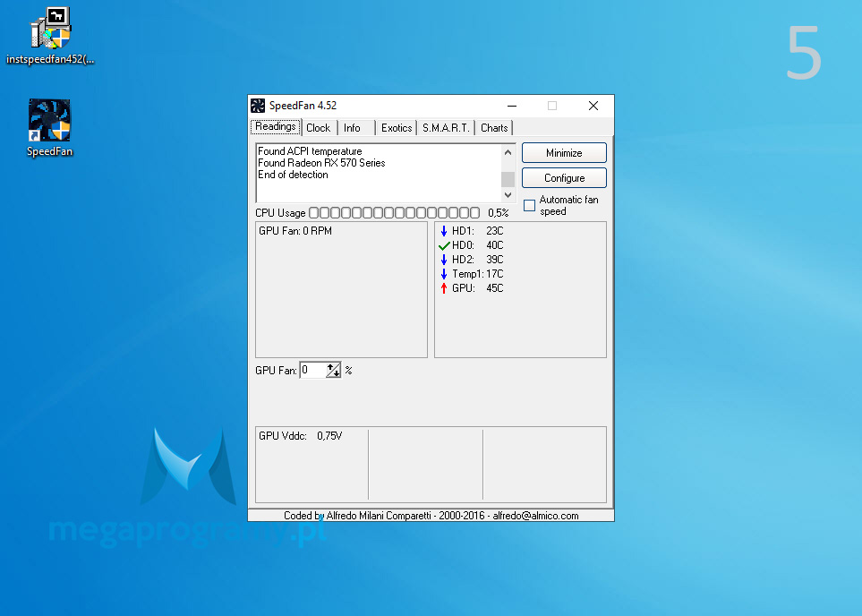
Task: Click the alfredo@almico.com status bar text
Action: 535,516
